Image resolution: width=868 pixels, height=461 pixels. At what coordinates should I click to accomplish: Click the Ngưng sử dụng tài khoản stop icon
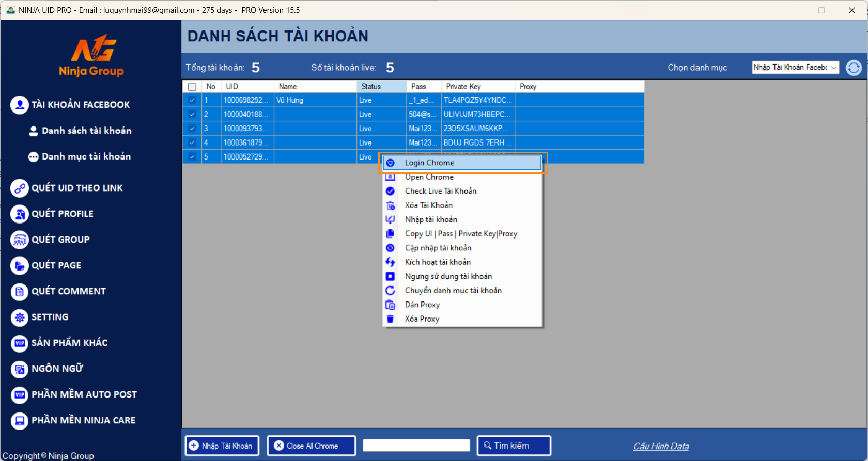pyautogui.click(x=391, y=276)
